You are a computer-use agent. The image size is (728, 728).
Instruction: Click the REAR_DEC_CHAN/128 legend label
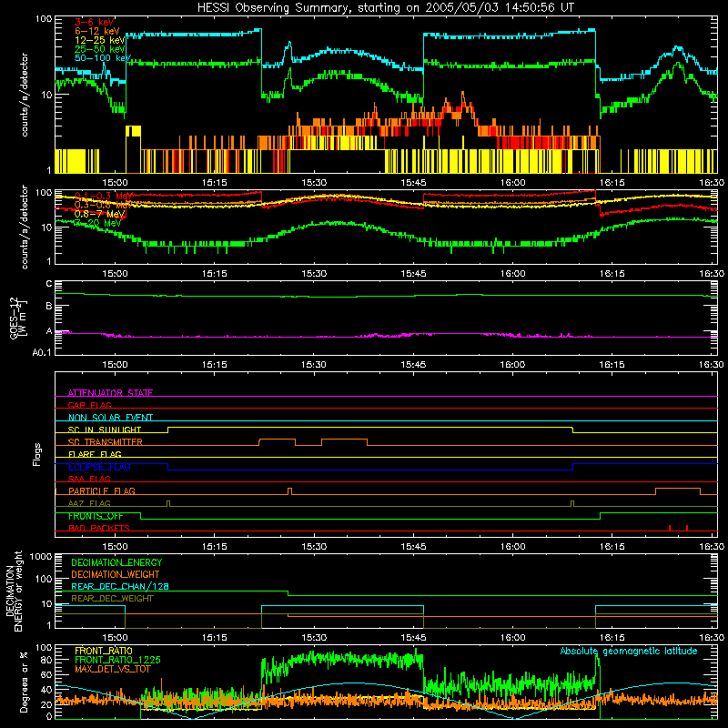(x=120, y=586)
